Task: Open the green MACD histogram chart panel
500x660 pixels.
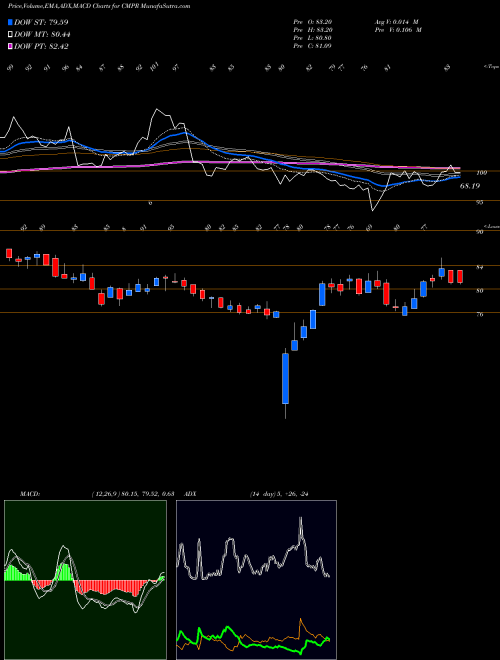Action: pos(85,580)
